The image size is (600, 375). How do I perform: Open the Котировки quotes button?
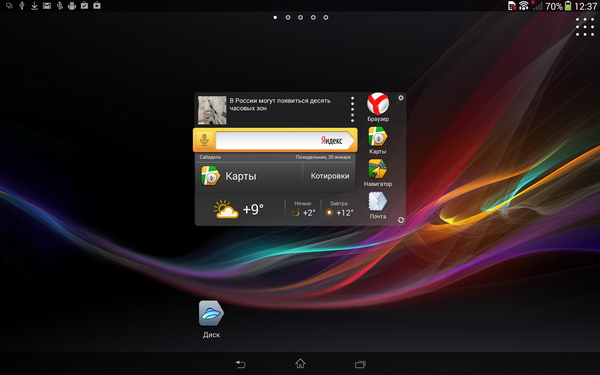pyautogui.click(x=329, y=176)
